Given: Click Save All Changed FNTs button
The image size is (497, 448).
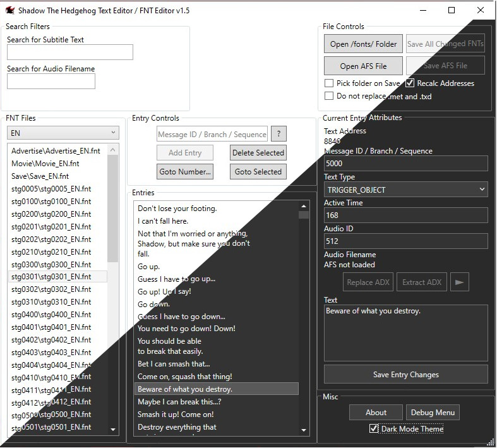Looking at the screenshot, I should [445, 44].
